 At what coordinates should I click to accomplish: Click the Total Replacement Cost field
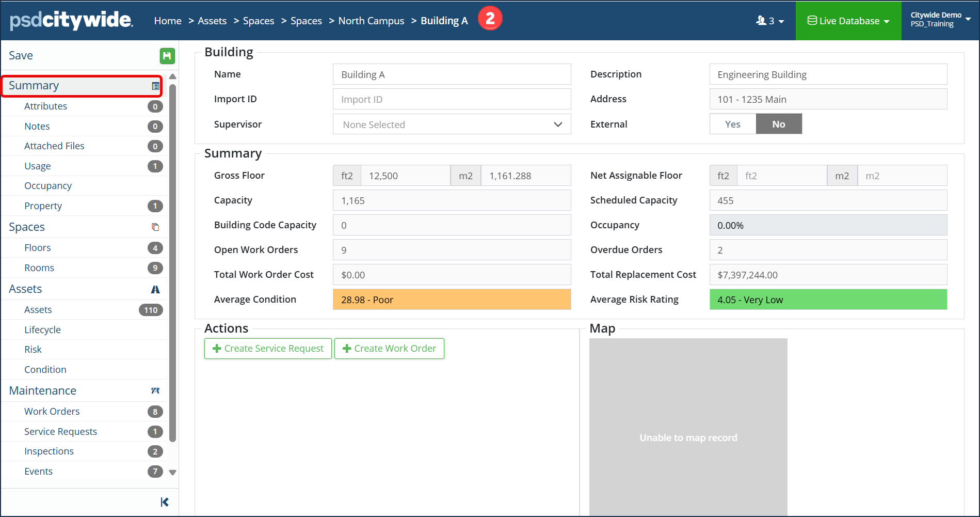tap(828, 275)
